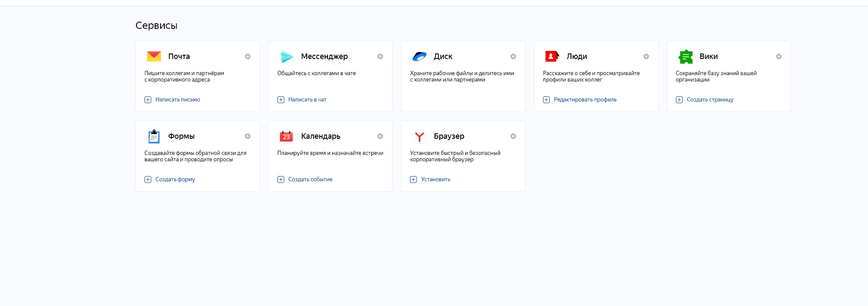Open the Браузер Yandex Y icon
868x306 pixels.
pos(419,136)
